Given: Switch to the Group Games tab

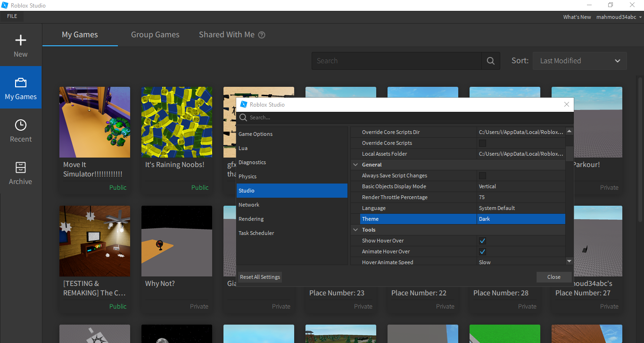Looking at the screenshot, I should 155,34.
